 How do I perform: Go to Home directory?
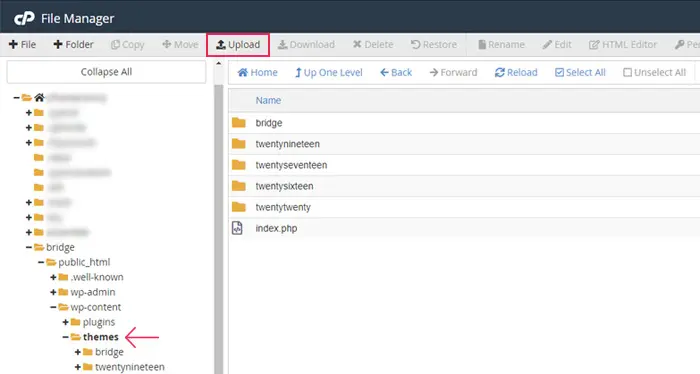258,72
